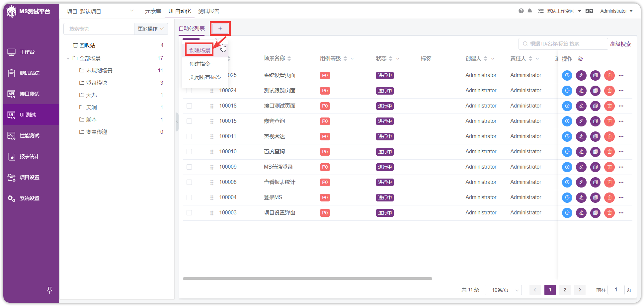The image size is (644, 306).
Task: Open 系统设置 in the sidebar
Action: [31, 198]
